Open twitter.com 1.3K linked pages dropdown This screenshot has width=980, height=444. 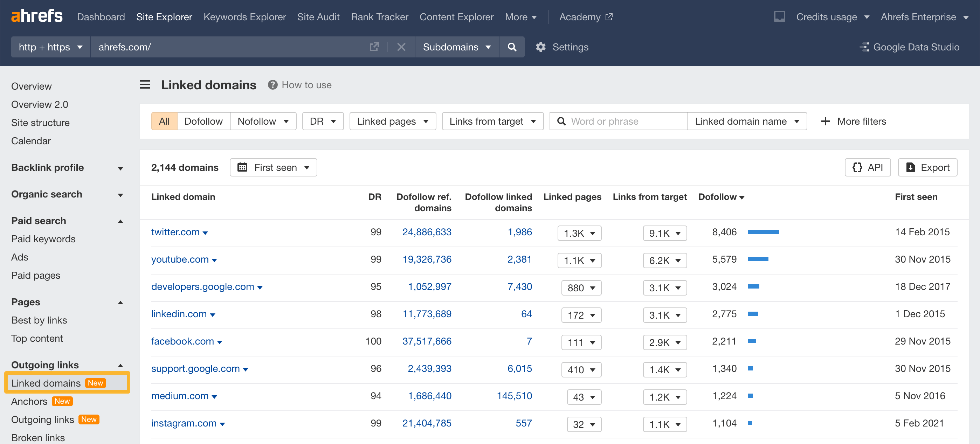pos(579,233)
